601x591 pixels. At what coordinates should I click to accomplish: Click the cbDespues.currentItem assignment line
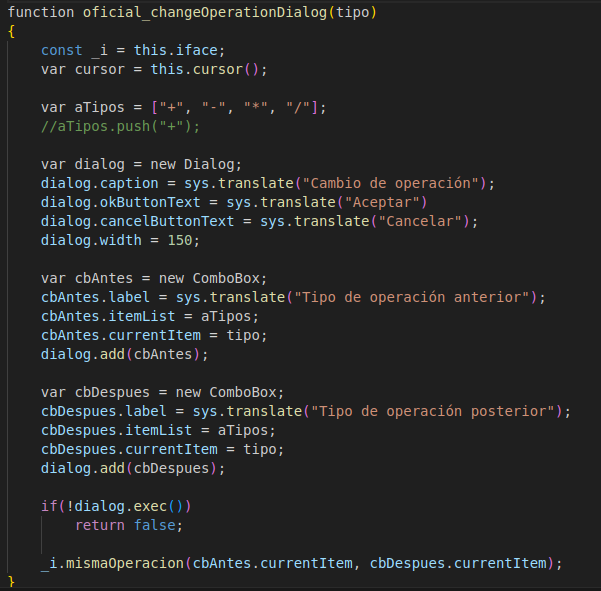click(x=163, y=449)
